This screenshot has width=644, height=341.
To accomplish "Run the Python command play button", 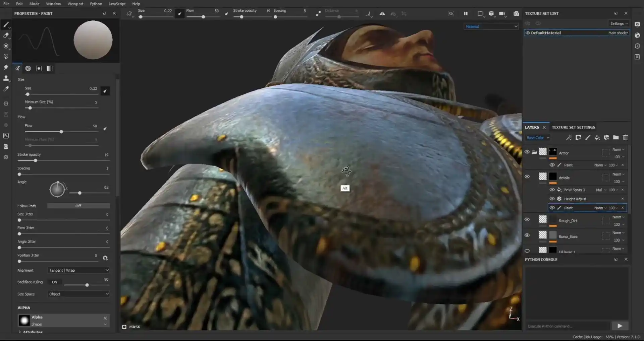I will tap(620, 326).
